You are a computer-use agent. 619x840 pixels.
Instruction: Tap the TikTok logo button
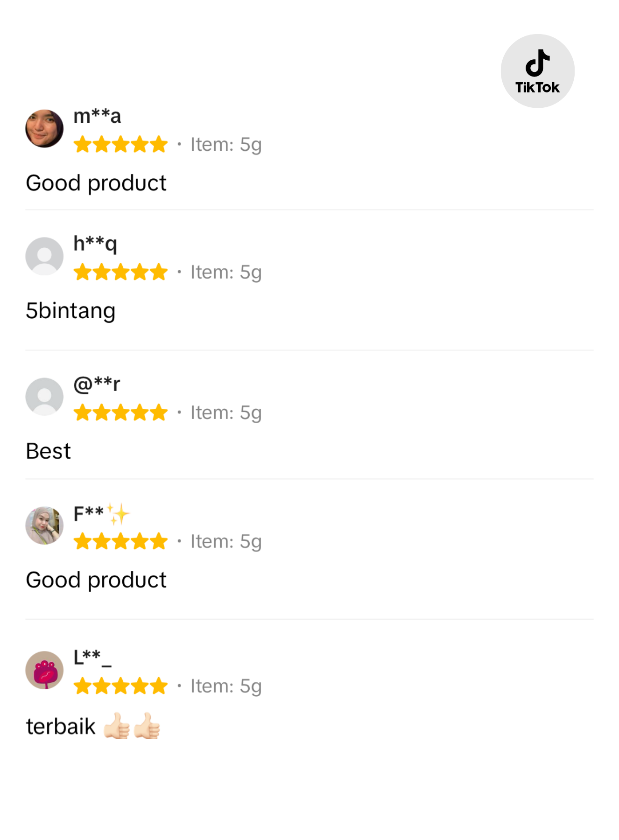[x=537, y=71]
